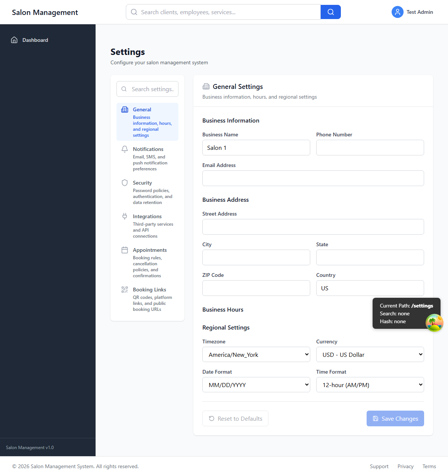Open the Time Format dropdown
This screenshot has height=476, width=448.
[370, 384]
